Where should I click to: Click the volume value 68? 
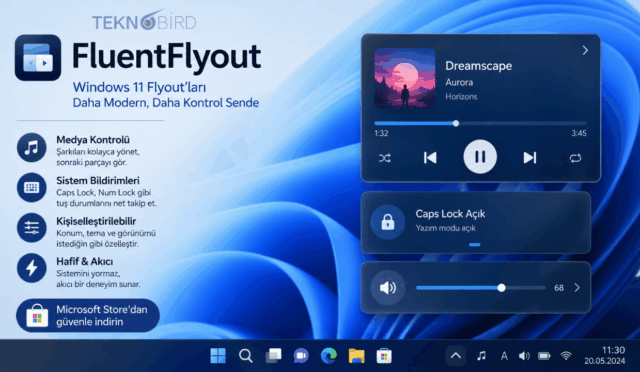tap(559, 288)
